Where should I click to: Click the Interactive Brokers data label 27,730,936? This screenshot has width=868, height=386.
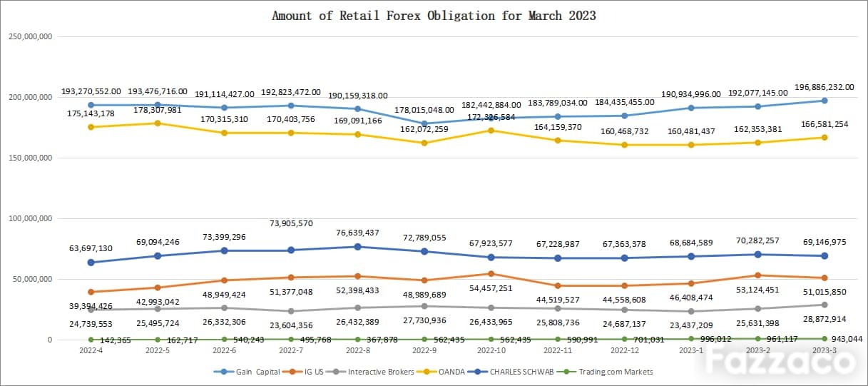(424, 320)
